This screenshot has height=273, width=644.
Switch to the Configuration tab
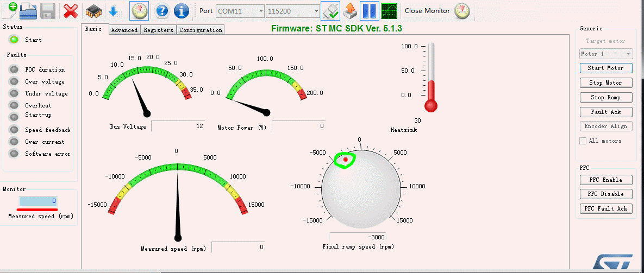pos(201,30)
